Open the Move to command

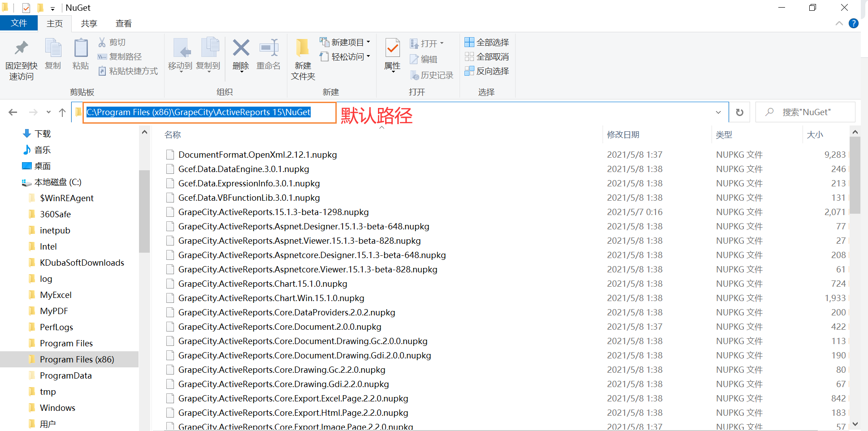click(180, 55)
